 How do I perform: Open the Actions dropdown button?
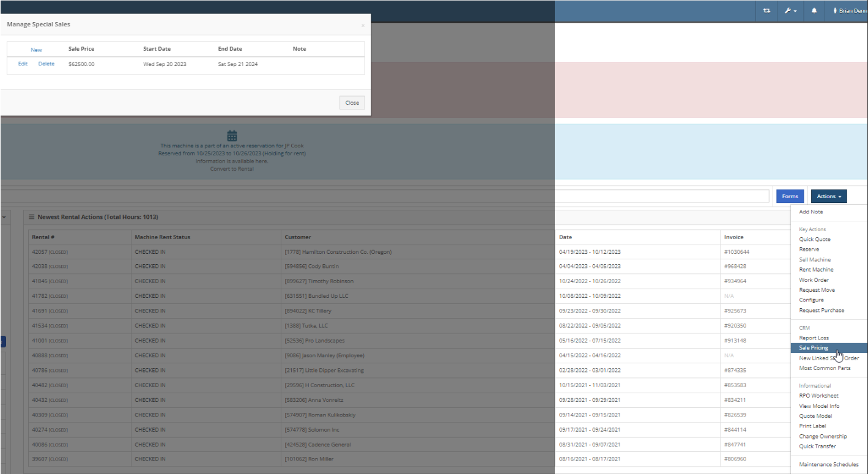829,196
